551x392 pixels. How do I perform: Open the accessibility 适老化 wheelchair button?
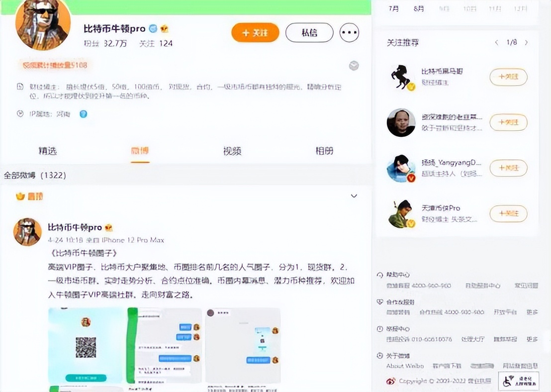pyautogui.click(x=518, y=382)
